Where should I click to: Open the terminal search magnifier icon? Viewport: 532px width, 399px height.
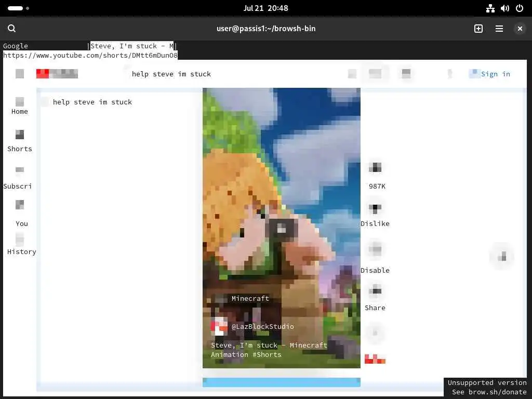point(11,29)
